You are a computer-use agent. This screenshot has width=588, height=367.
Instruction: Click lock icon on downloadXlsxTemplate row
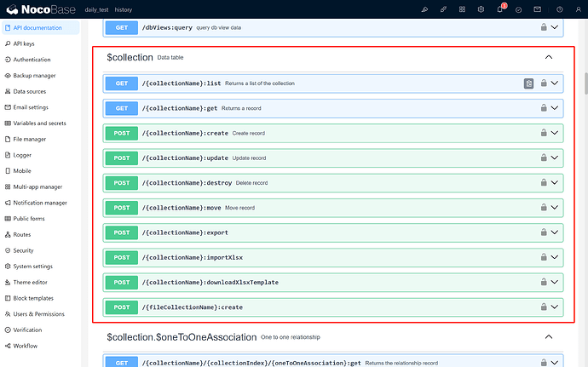544,282
